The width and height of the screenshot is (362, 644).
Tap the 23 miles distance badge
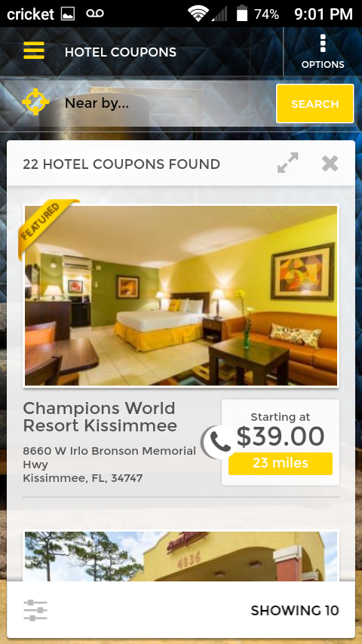(x=281, y=463)
